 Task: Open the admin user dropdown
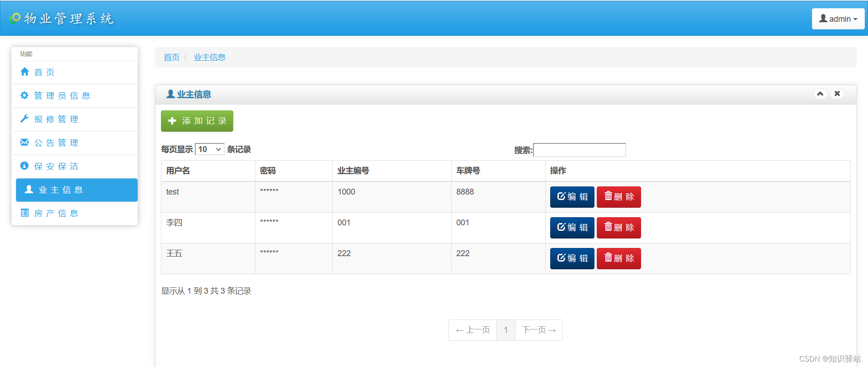point(838,19)
